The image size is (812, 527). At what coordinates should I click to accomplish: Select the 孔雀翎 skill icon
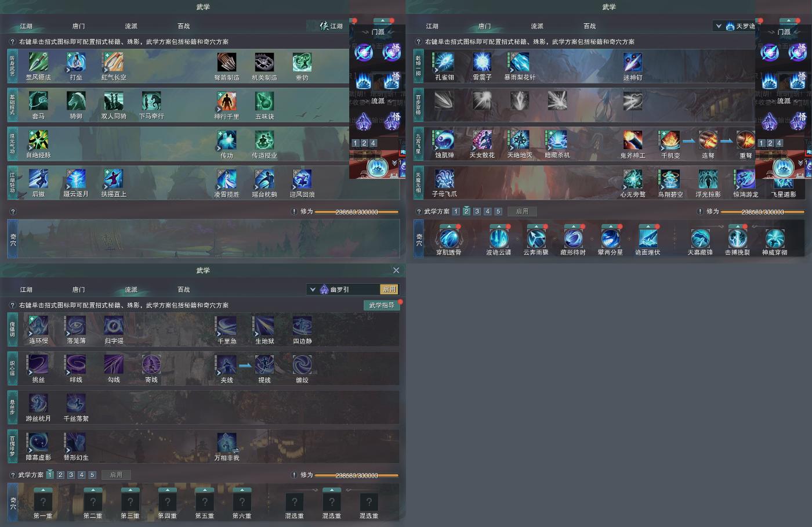click(x=444, y=62)
